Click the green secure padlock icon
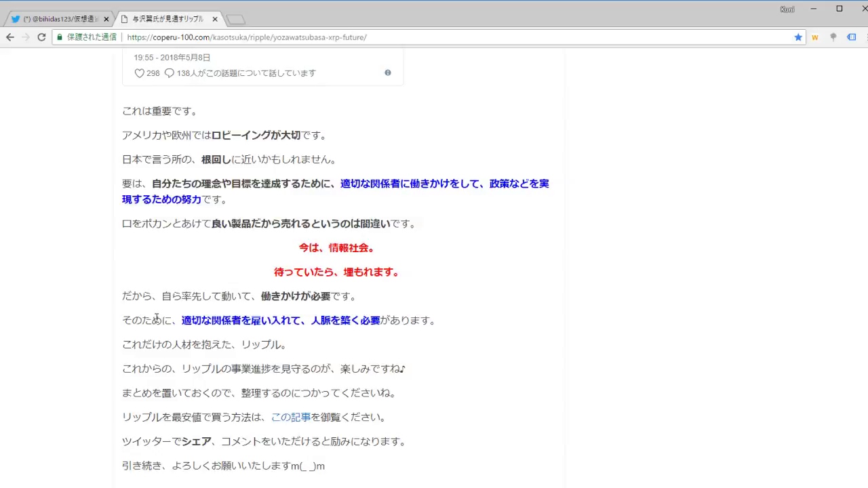This screenshot has width=868, height=488. point(60,37)
